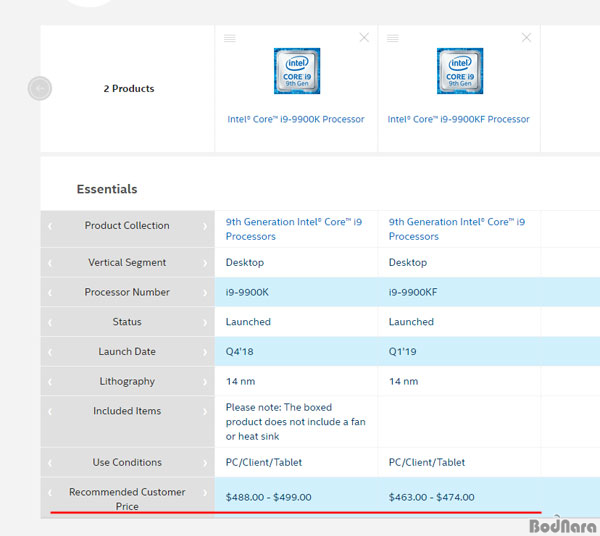
Task: Click right chevron on Vertical Segment row
Action: (205, 263)
